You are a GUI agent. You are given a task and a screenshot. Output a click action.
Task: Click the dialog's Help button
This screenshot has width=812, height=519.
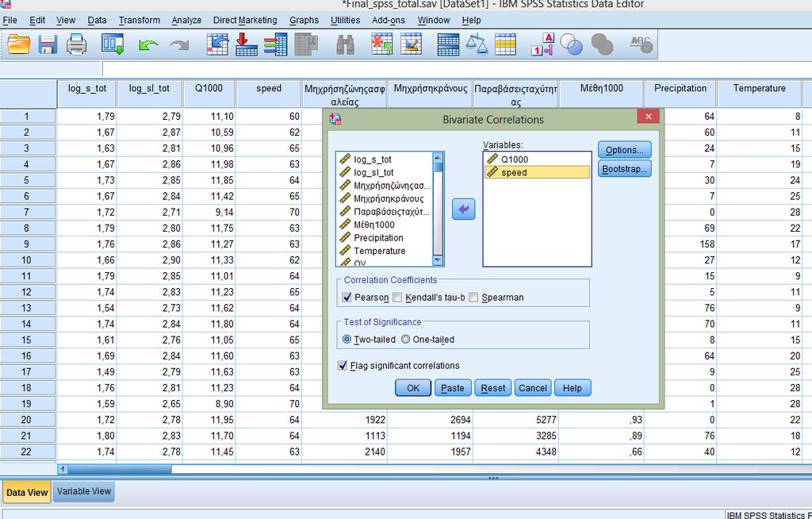[x=573, y=388]
